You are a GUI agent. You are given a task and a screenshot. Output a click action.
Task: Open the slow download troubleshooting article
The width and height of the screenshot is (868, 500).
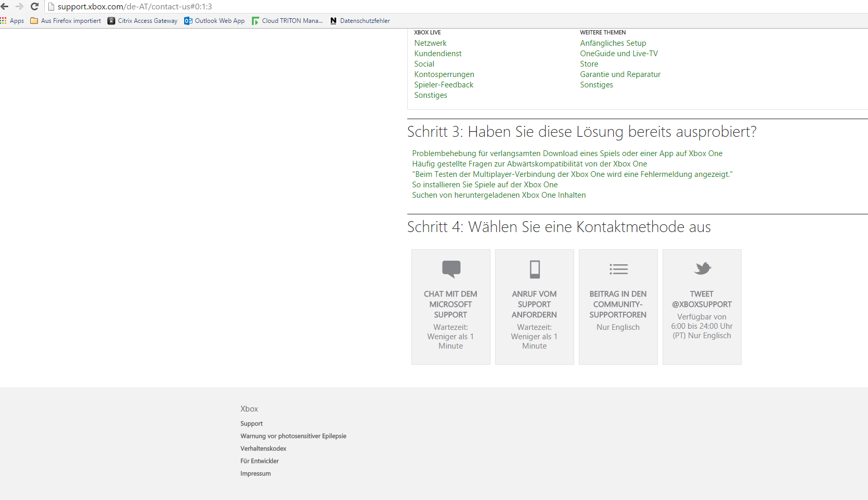[x=567, y=153]
